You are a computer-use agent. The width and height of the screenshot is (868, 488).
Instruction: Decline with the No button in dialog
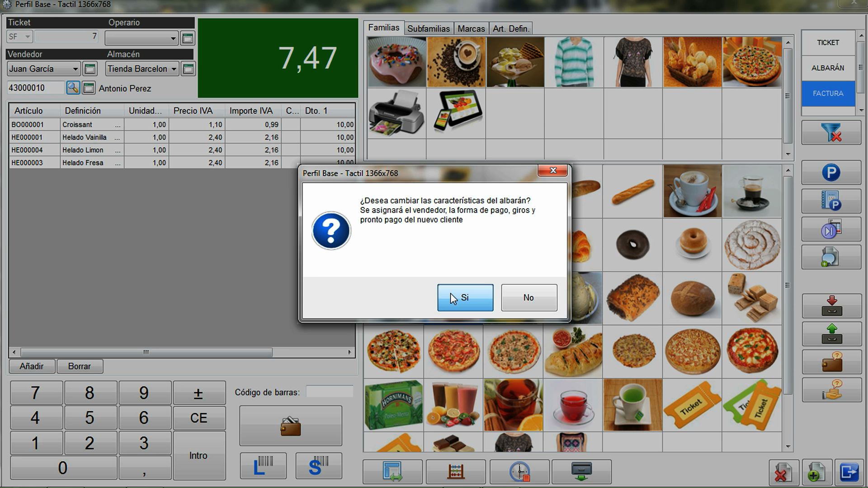click(529, 297)
